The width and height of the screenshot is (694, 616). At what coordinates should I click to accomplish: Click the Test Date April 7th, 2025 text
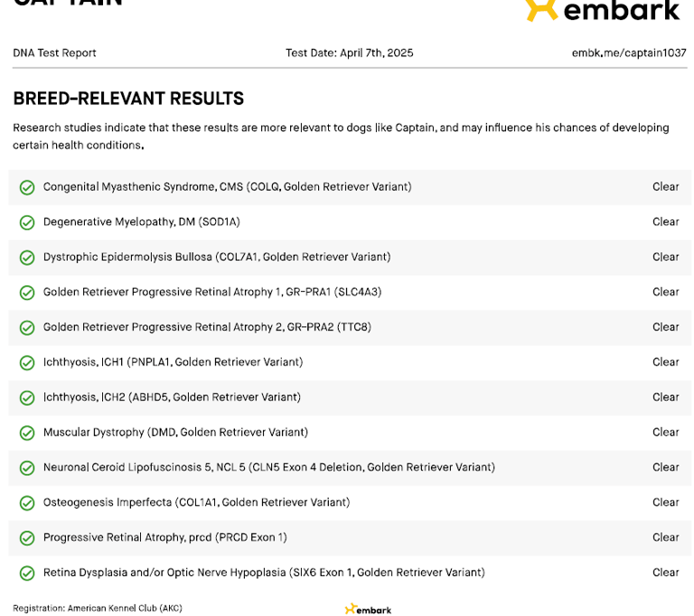[x=349, y=53]
